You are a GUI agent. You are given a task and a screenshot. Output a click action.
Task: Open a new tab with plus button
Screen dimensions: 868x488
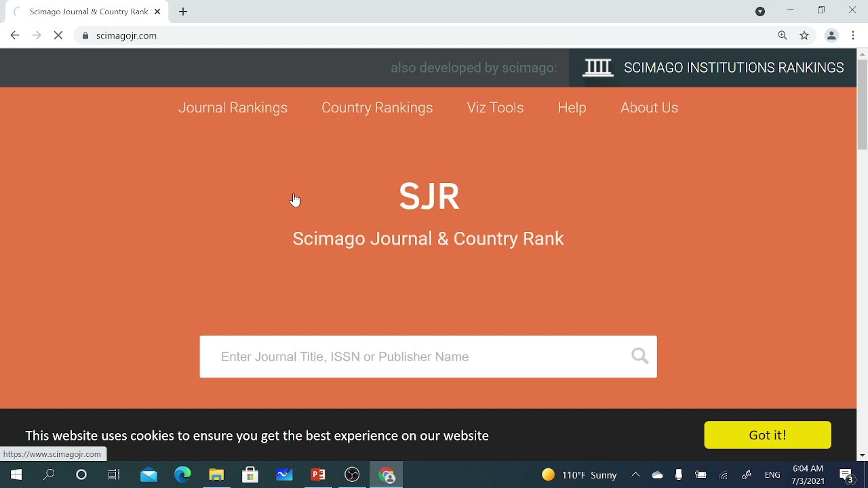(183, 12)
